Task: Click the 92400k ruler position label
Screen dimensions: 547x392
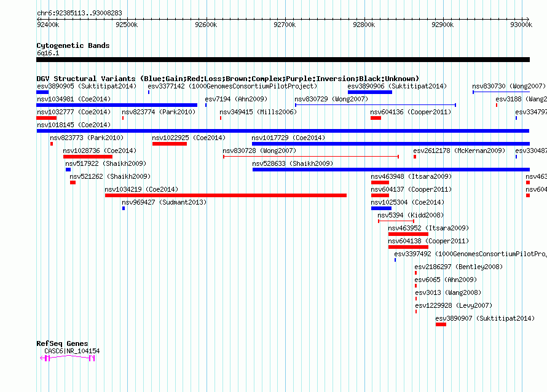Action: pos(48,25)
